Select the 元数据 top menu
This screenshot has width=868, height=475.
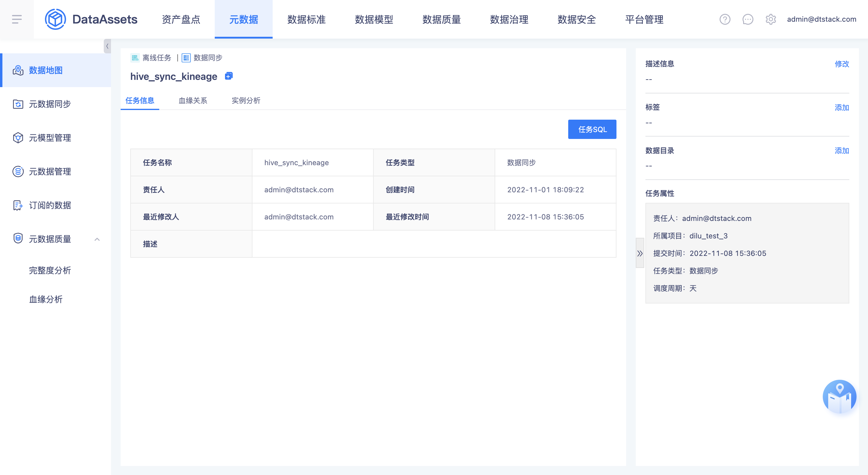pyautogui.click(x=244, y=19)
